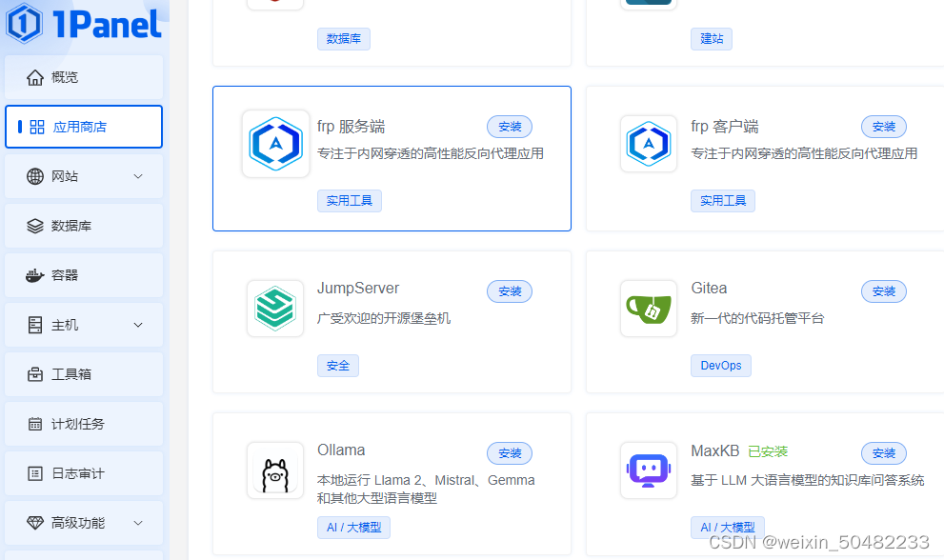Expand the 主机 submenu chevron
Image resolution: width=944 pixels, height=560 pixels.
tap(138, 325)
